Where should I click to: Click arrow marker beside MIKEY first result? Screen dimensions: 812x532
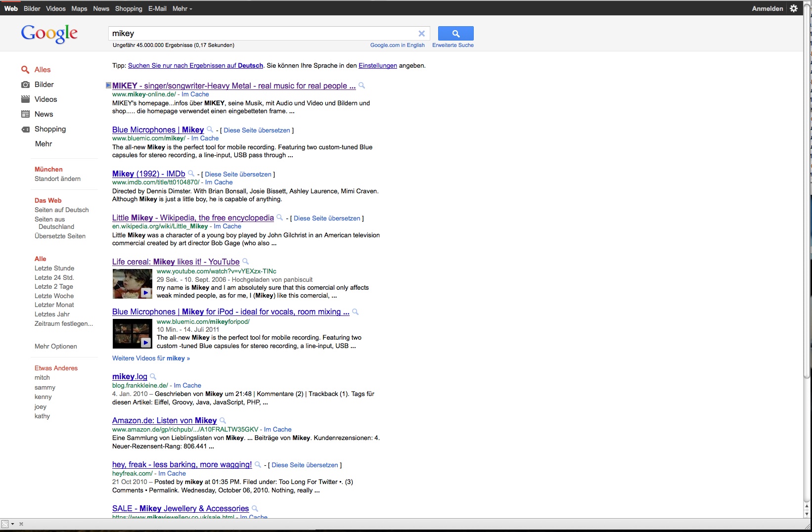click(x=108, y=86)
